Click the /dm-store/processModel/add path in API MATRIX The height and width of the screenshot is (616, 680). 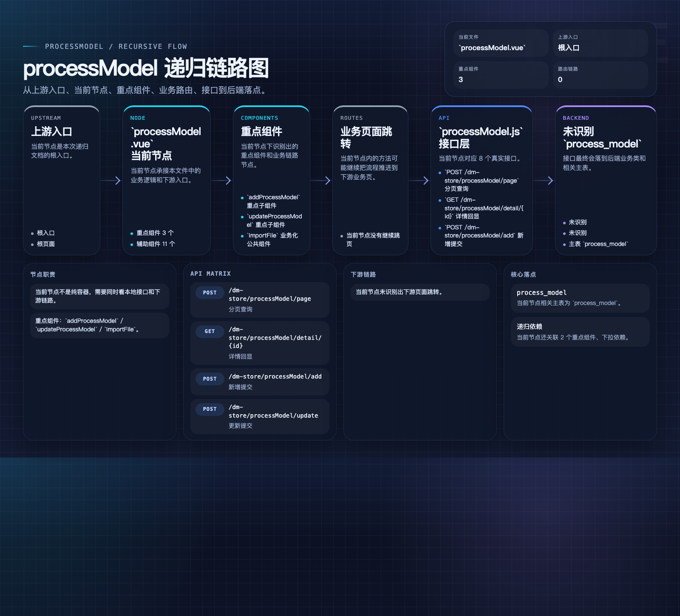[275, 376]
